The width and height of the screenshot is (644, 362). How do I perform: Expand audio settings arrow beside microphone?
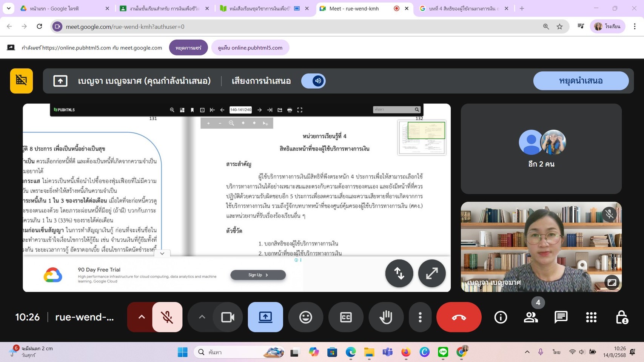pyautogui.click(x=142, y=317)
